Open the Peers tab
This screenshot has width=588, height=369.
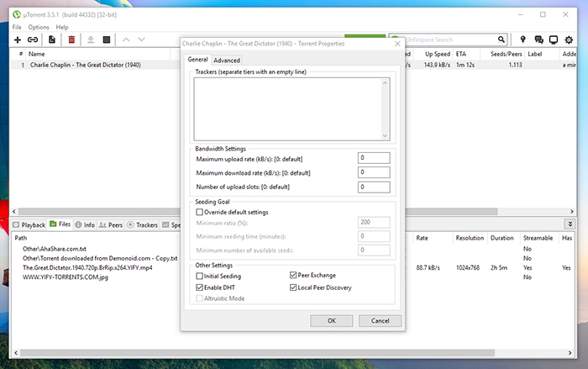(111, 225)
